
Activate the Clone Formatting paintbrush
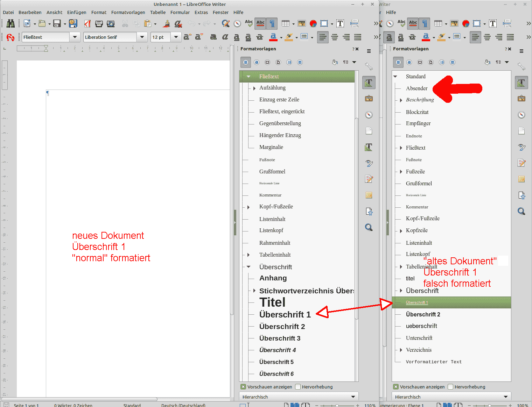pyautogui.click(x=167, y=23)
